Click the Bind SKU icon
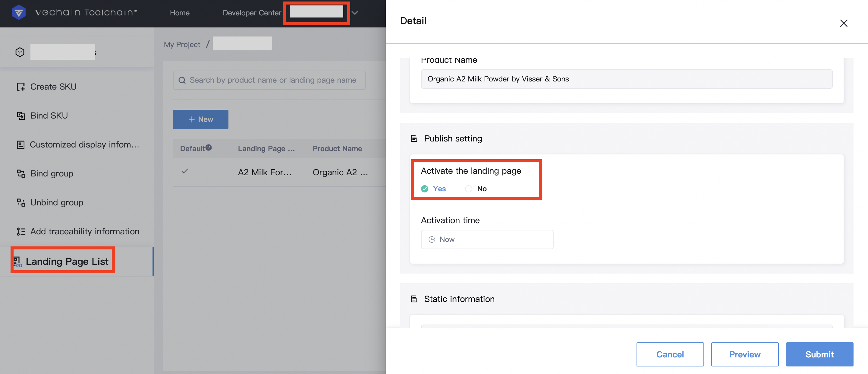This screenshot has width=868, height=374. [x=20, y=116]
